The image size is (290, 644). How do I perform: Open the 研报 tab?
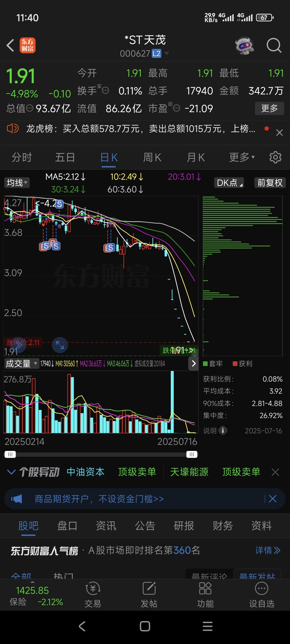tap(184, 526)
